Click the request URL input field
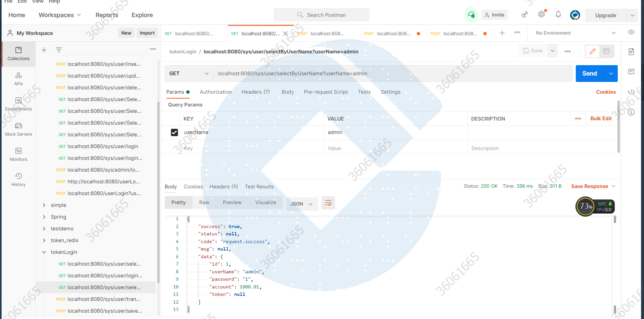 (393, 74)
